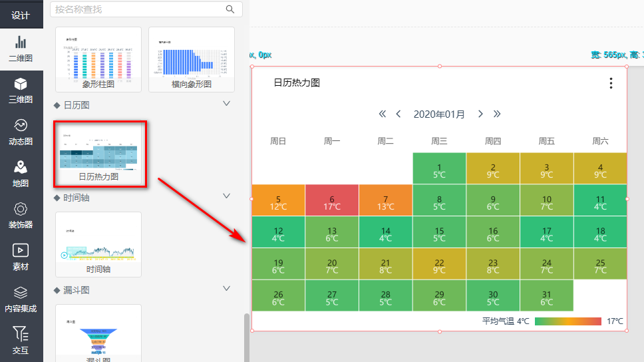The width and height of the screenshot is (644, 362).
Task: Click the search magnifier icon
Action: click(230, 9)
